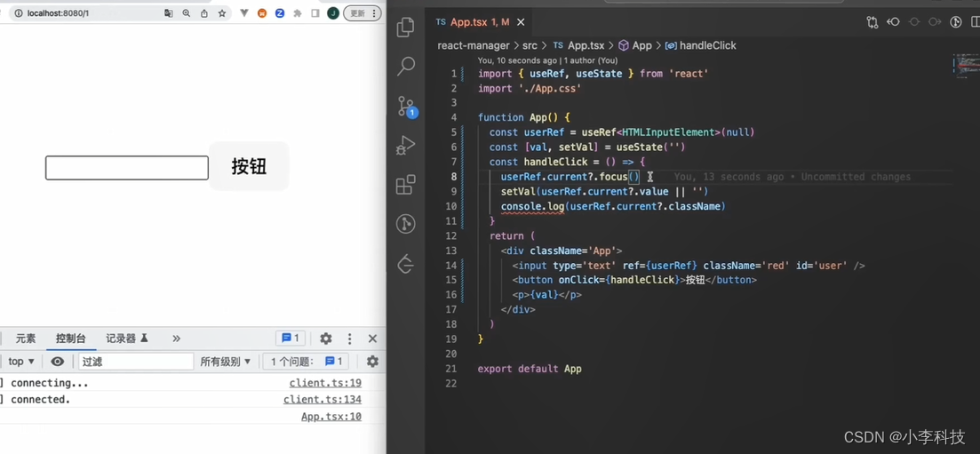This screenshot has width=980, height=454.
Task: Click into the 过滤 console filter field
Action: tap(135, 362)
